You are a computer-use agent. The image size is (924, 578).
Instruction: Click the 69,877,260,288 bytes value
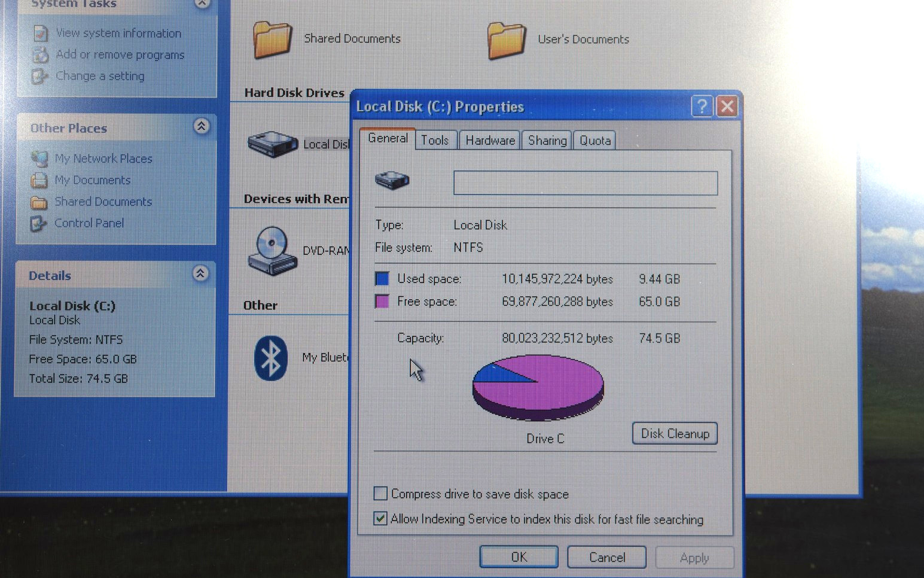coord(557,302)
